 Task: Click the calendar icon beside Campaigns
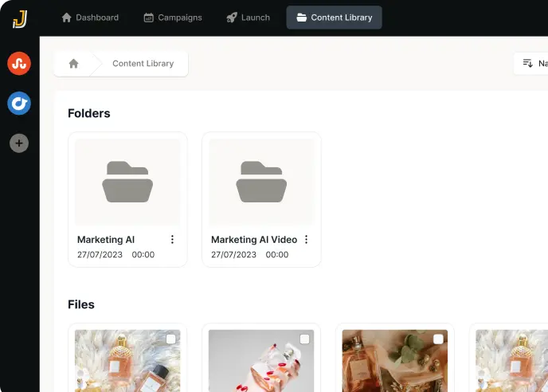(148, 18)
